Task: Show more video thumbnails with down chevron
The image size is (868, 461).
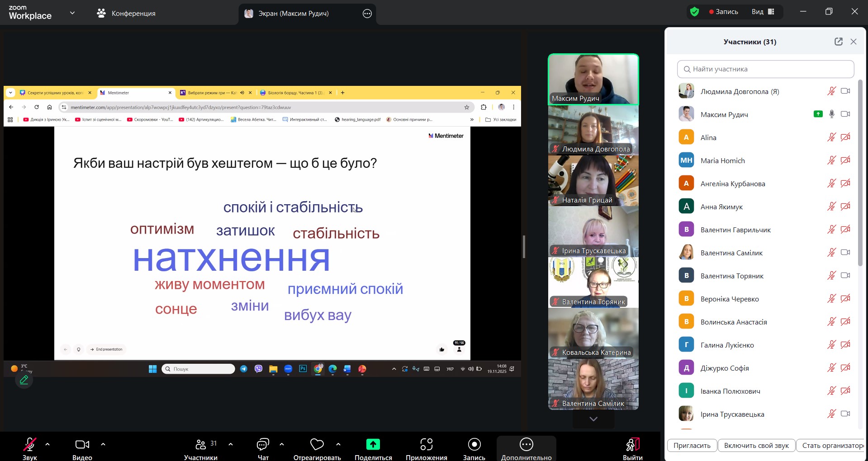Action: pos(593,419)
